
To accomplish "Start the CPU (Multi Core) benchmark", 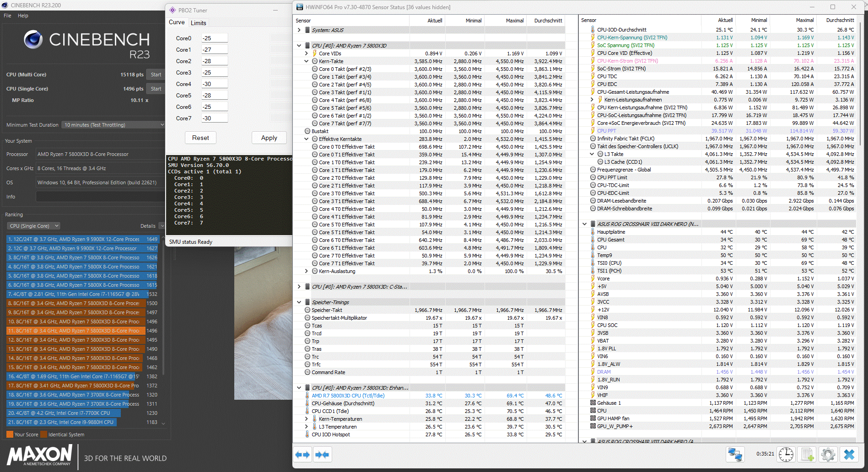I will [x=156, y=75].
